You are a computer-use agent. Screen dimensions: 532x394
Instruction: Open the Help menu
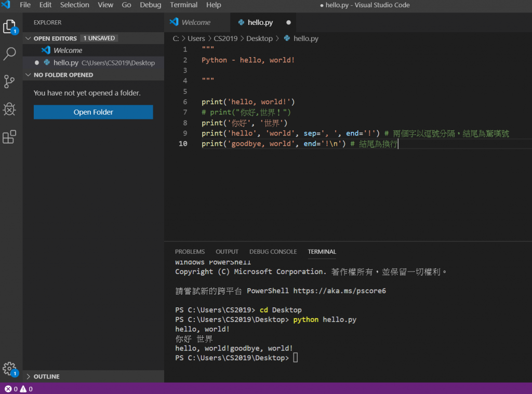(214, 5)
